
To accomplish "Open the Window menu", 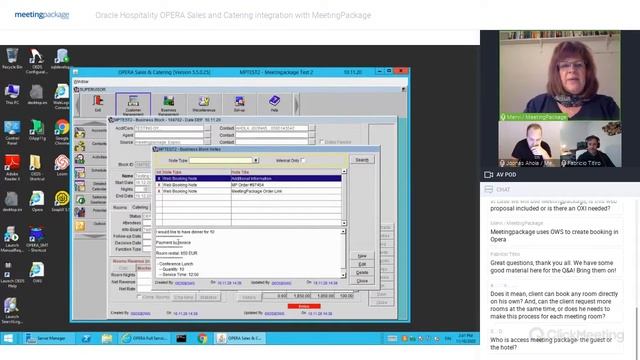I will tap(81, 82).
